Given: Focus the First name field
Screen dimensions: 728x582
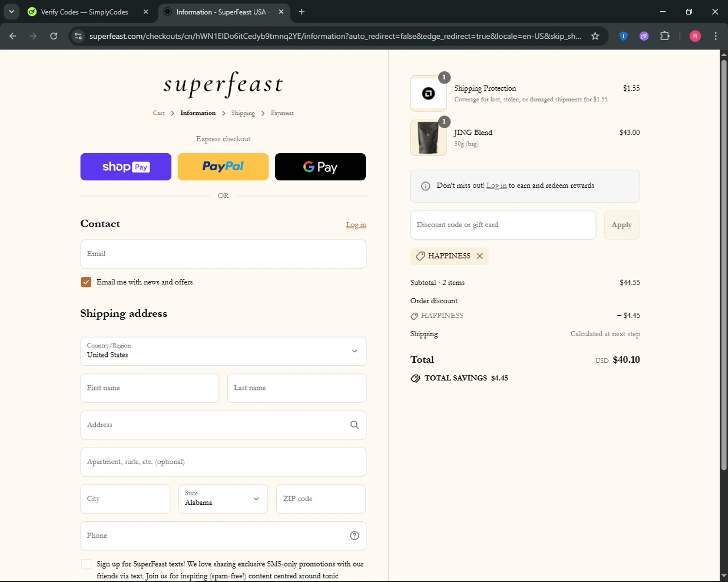Looking at the screenshot, I should click(x=149, y=388).
